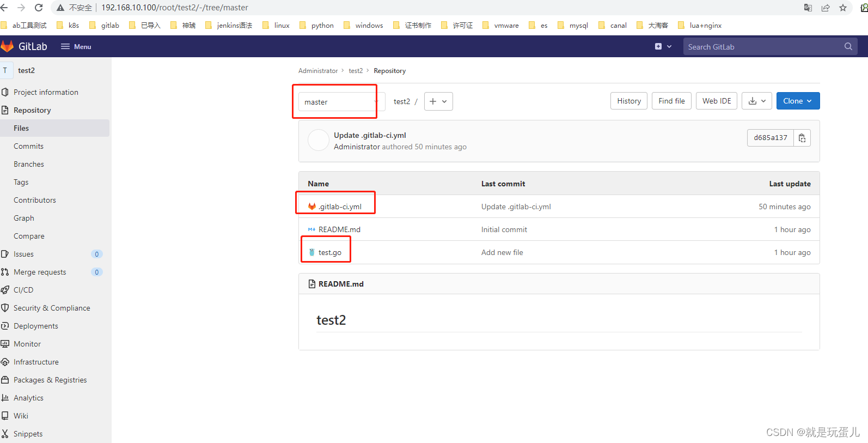This screenshot has height=443, width=868.
Task: Open the repository Graph
Action: 24,218
